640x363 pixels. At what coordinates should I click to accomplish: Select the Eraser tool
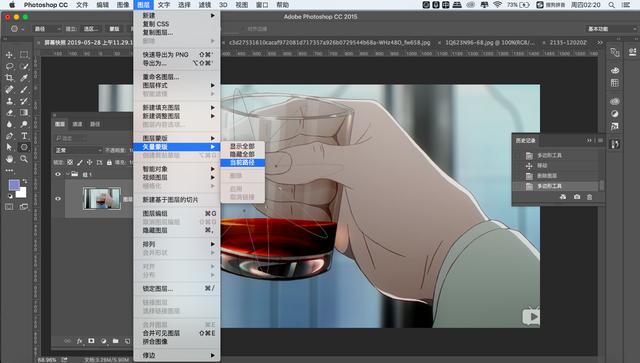[9, 112]
